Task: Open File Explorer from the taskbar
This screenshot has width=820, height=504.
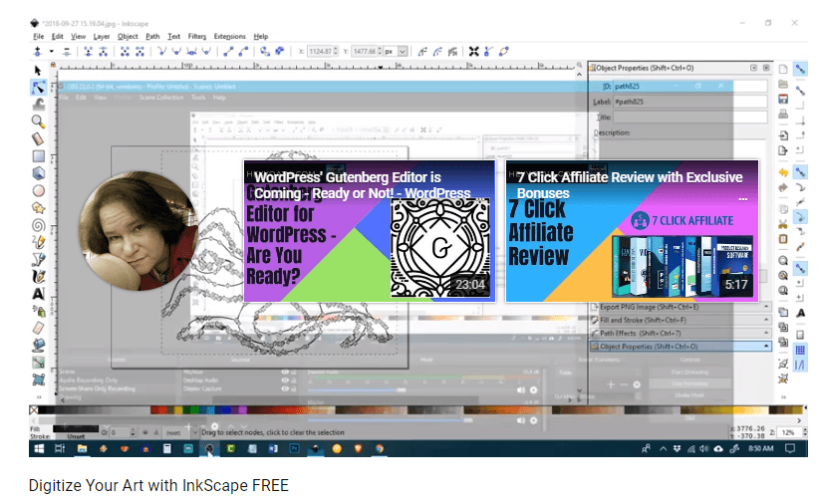Action: (x=82, y=448)
